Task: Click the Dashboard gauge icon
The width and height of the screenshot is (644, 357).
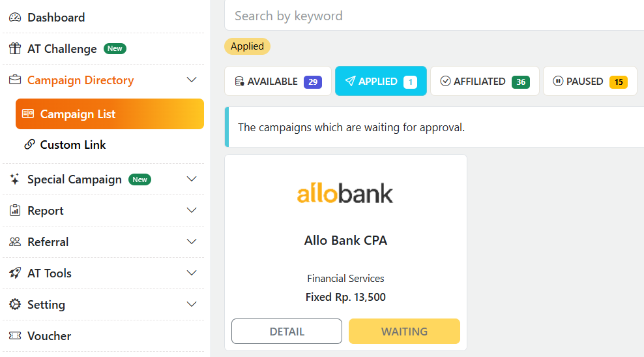Action: (15, 18)
